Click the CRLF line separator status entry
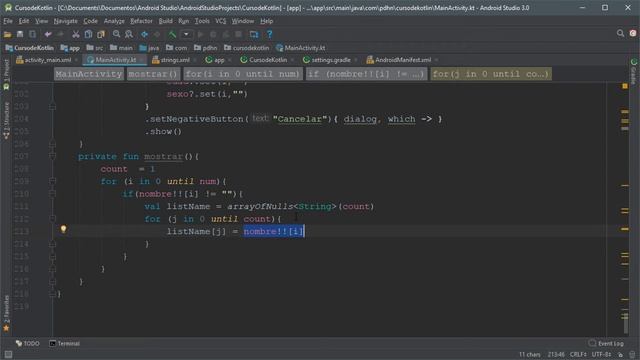Viewport: 640px width, 360px height. (578, 354)
